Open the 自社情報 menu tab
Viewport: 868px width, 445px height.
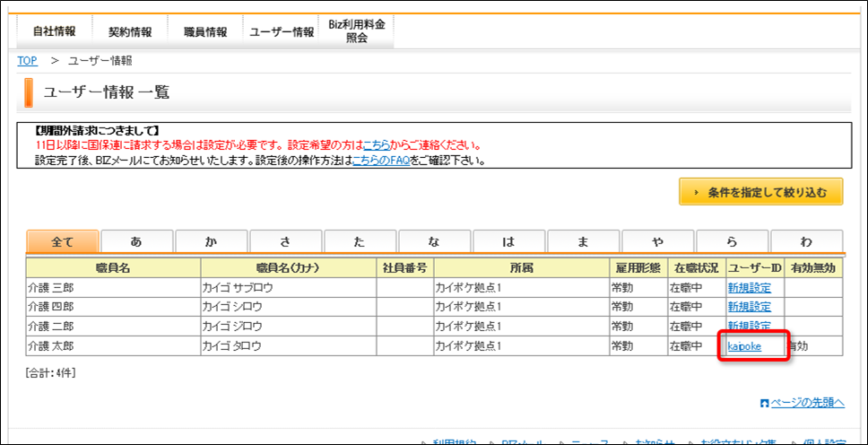tap(54, 31)
